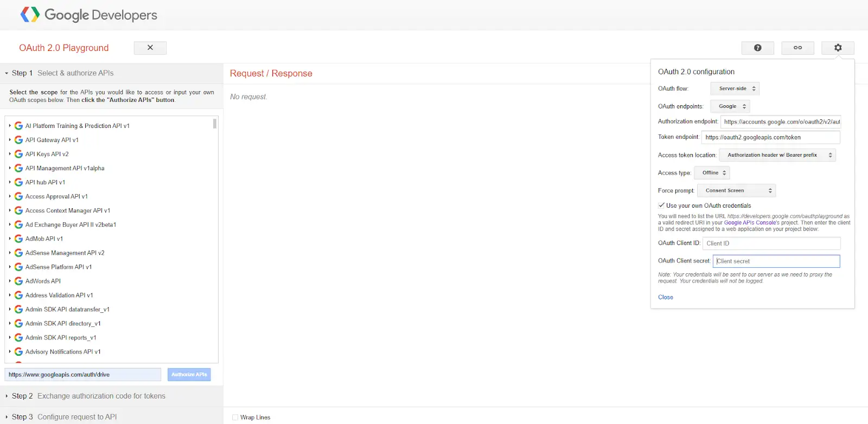Toggle the settings gear icon
This screenshot has width=868, height=424.
pyautogui.click(x=838, y=48)
